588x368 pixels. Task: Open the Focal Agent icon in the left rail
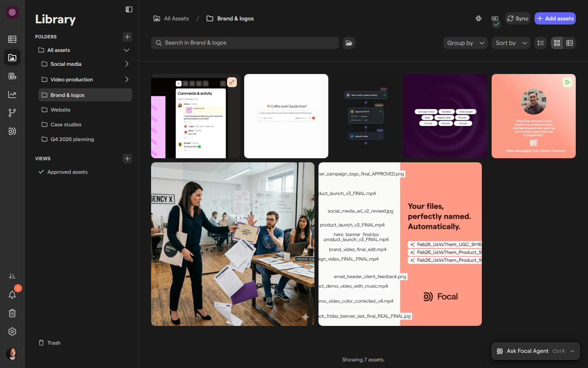12,131
